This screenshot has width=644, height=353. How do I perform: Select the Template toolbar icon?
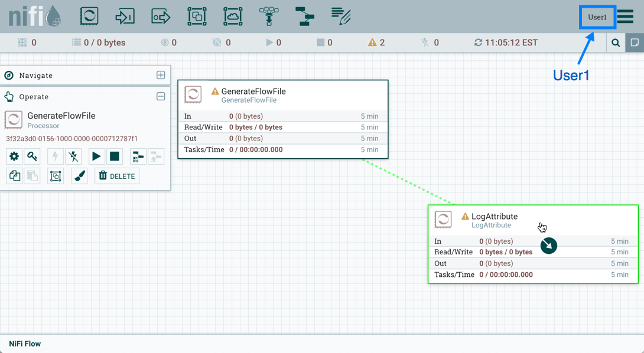(x=305, y=17)
